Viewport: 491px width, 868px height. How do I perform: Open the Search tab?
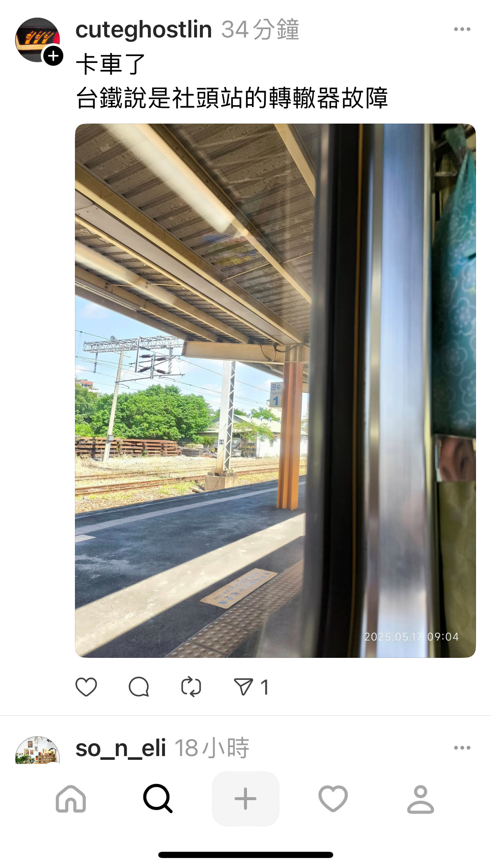[158, 799]
